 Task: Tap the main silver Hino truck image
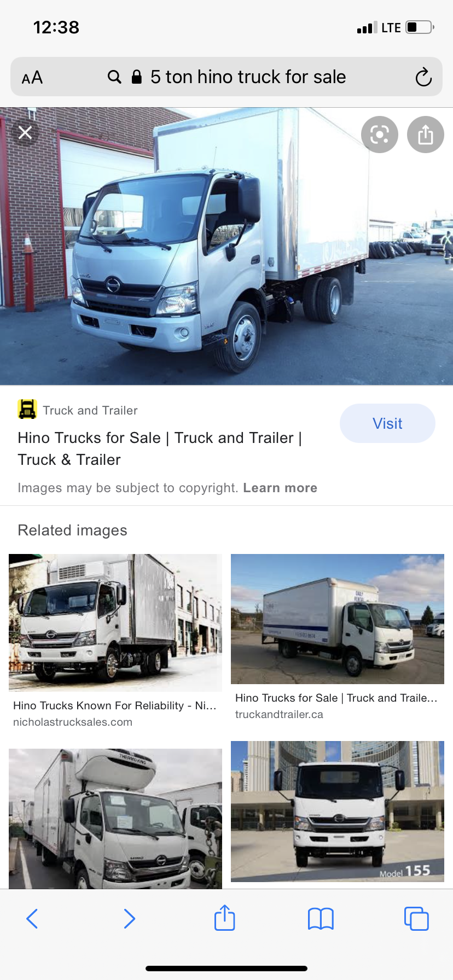tap(226, 247)
